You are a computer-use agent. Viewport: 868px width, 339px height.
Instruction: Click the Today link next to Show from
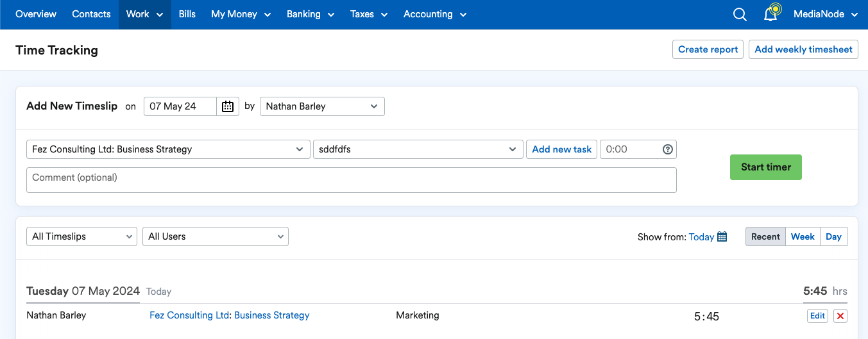pos(701,237)
